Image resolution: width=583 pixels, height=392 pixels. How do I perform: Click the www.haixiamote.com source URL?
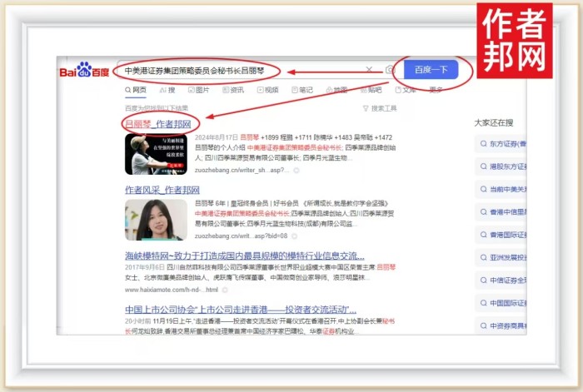pos(165,290)
